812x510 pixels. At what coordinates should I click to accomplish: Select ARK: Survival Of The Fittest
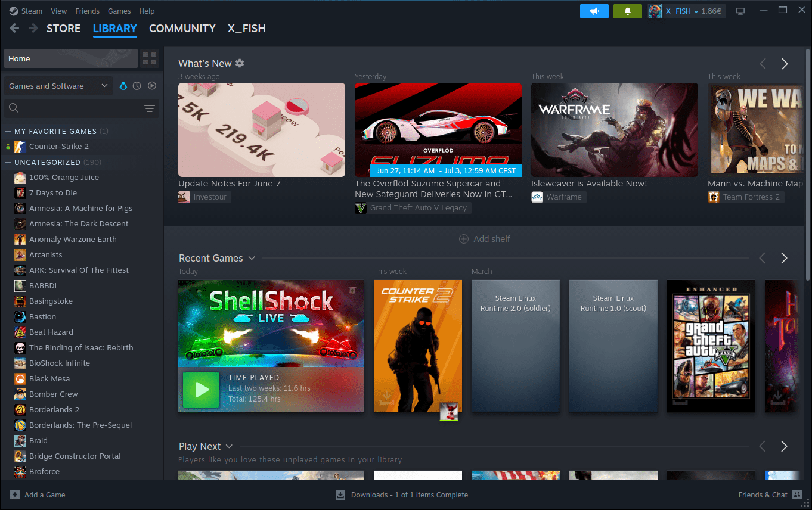(82, 270)
